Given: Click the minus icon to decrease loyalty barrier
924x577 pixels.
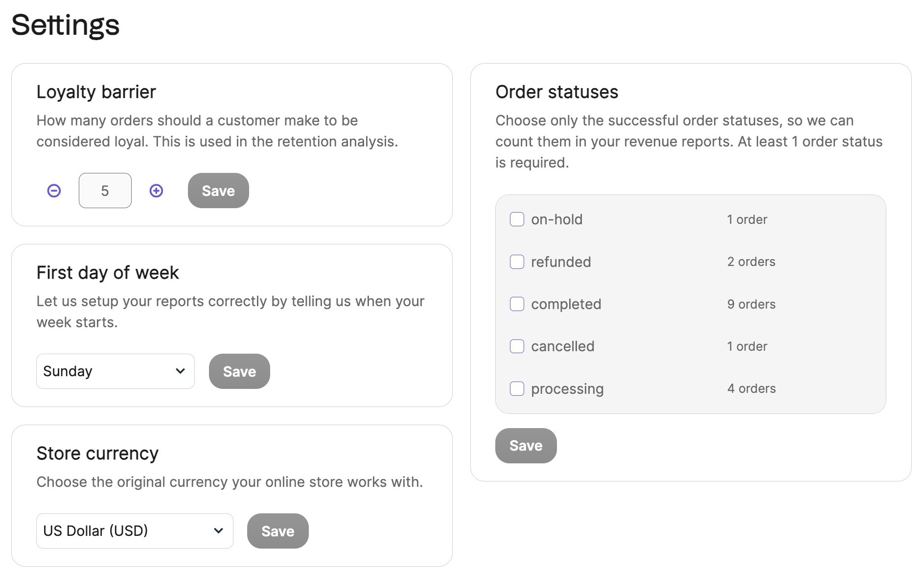Looking at the screenshot, I should tap(54, 191).
